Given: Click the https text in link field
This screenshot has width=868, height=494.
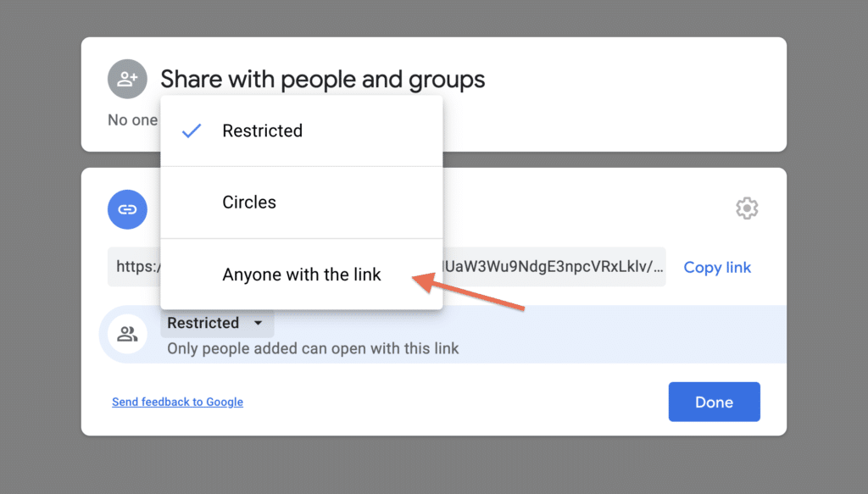Looking at the screenshot, I should point(138,267).
